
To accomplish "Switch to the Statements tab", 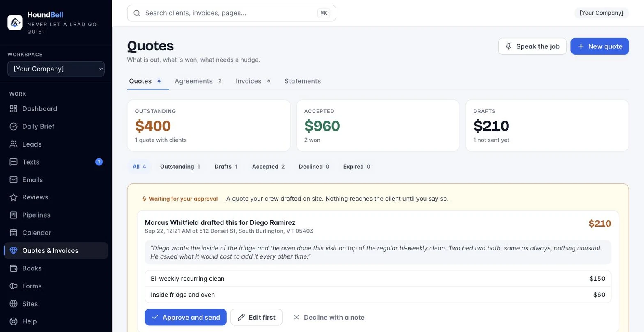I will [x=303, y=81].
